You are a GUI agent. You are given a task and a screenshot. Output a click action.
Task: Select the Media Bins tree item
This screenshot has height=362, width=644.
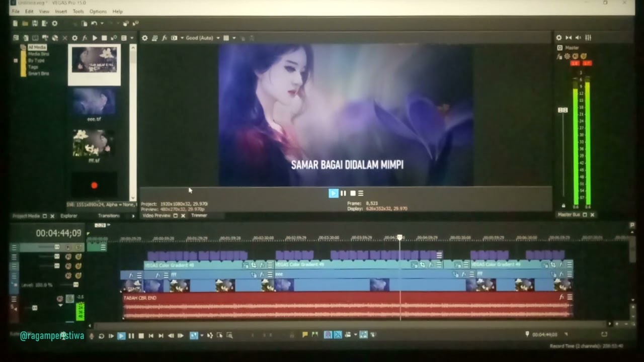pyautogui.click(x=39, y=54)
